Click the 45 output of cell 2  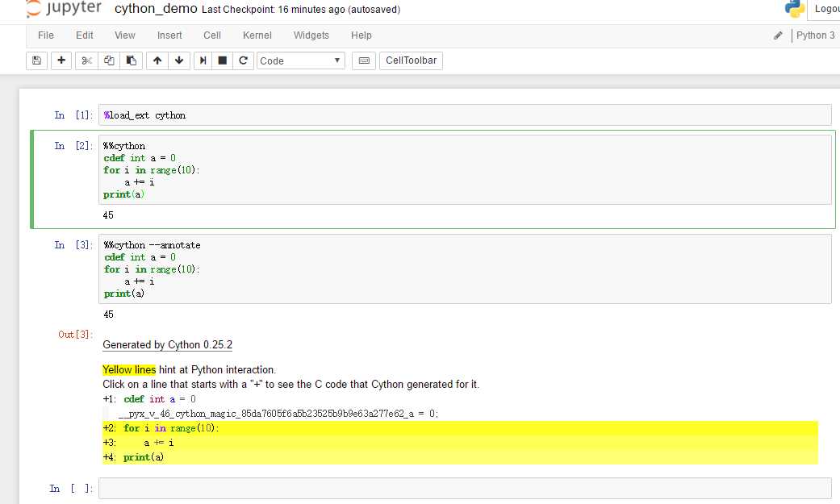[108, 215]
